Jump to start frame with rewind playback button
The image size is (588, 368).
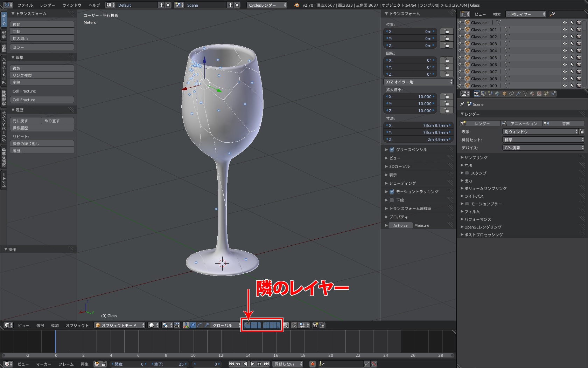[x=232, y=364]
